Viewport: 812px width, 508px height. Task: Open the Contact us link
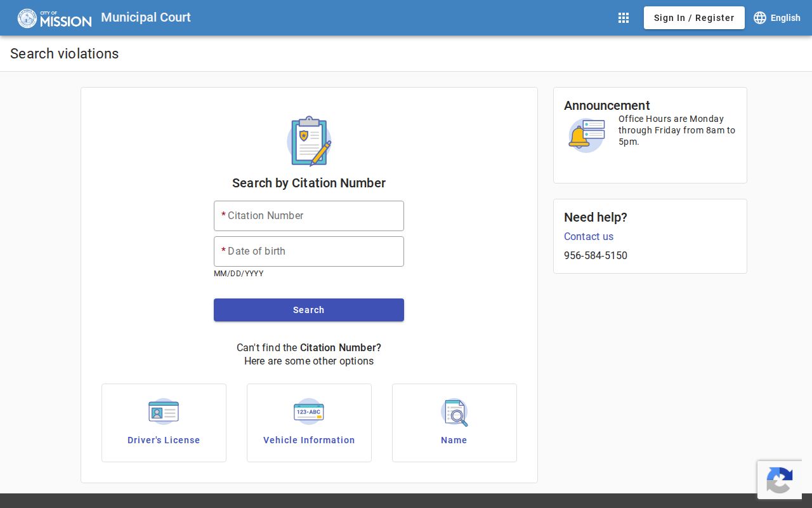click(589, 236)
